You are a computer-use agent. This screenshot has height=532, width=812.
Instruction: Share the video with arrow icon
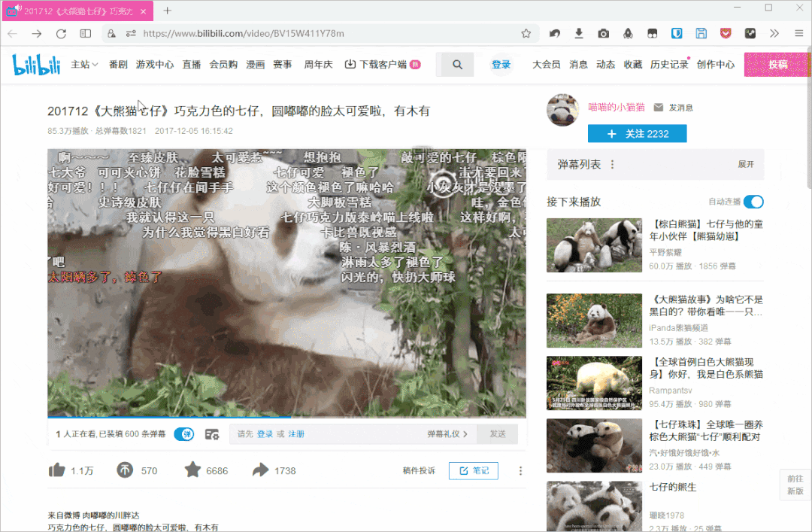260,470
